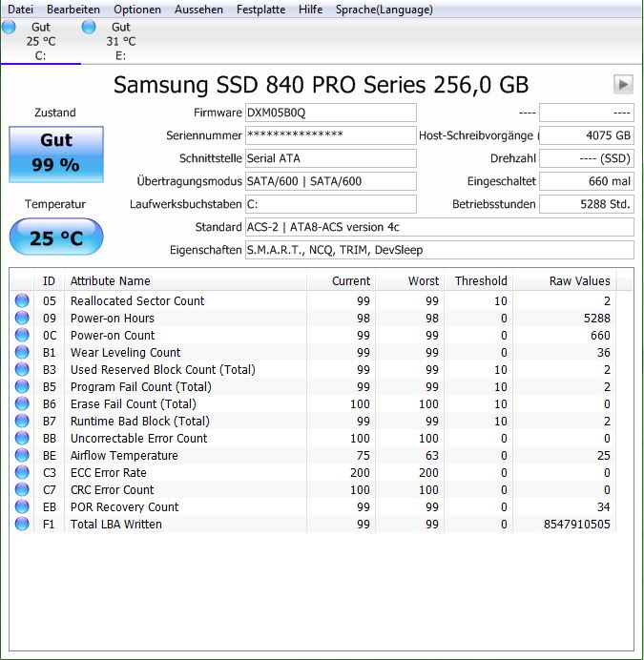This screenshot has height=660, width=644.
Task: Select the Wear Leveling Count attribute name
Action: coord(125,352)
